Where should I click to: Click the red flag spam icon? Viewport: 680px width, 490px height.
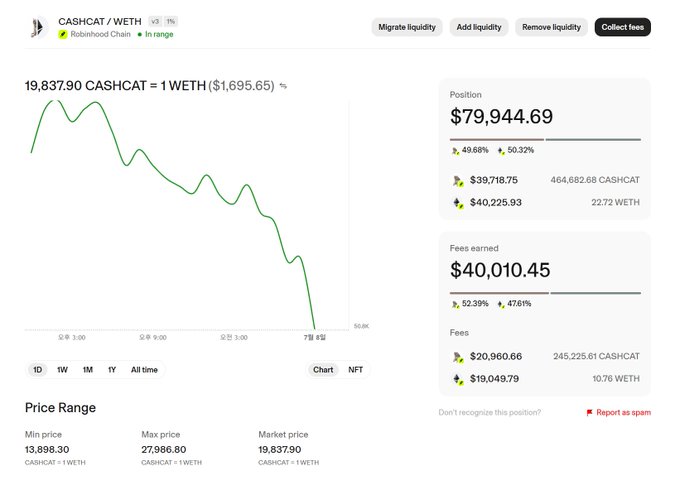pyautogui.click(x=589, y=413)
